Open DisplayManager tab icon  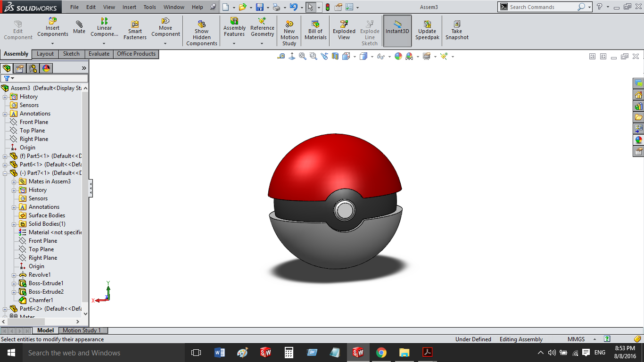[46, 68]
